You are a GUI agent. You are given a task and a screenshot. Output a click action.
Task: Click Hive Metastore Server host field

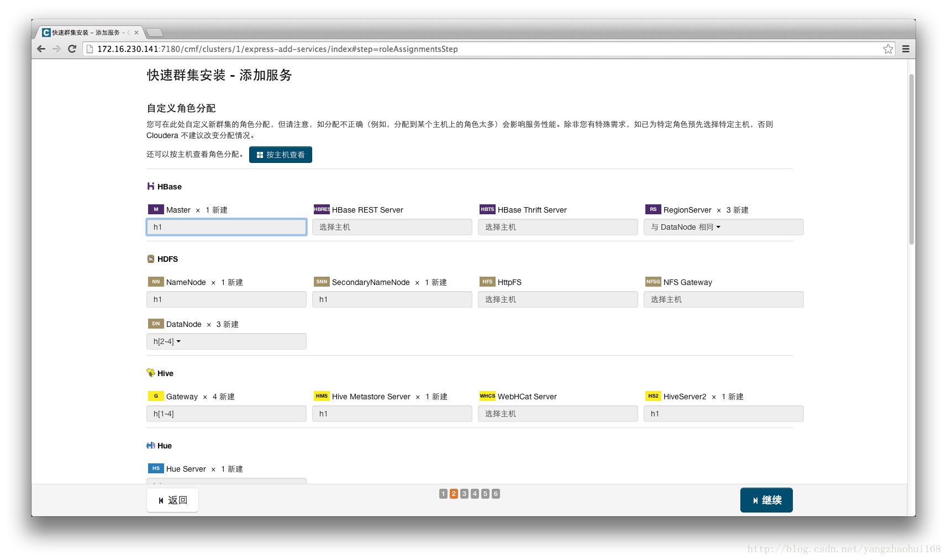pyautogui.click(x=392, y=414)
